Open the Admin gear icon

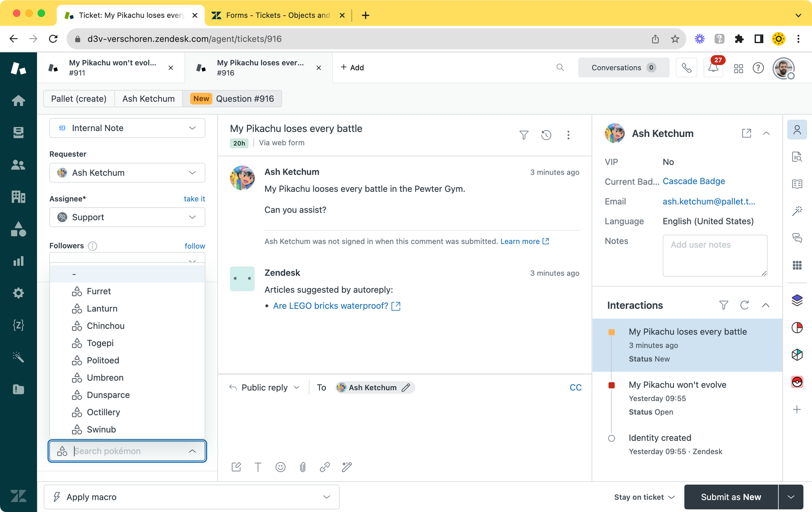(18, 293)
